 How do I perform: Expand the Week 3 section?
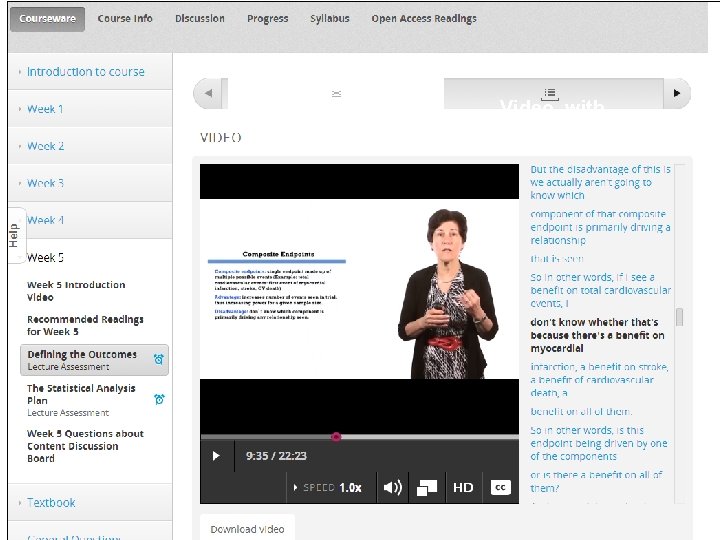(90, 183)
